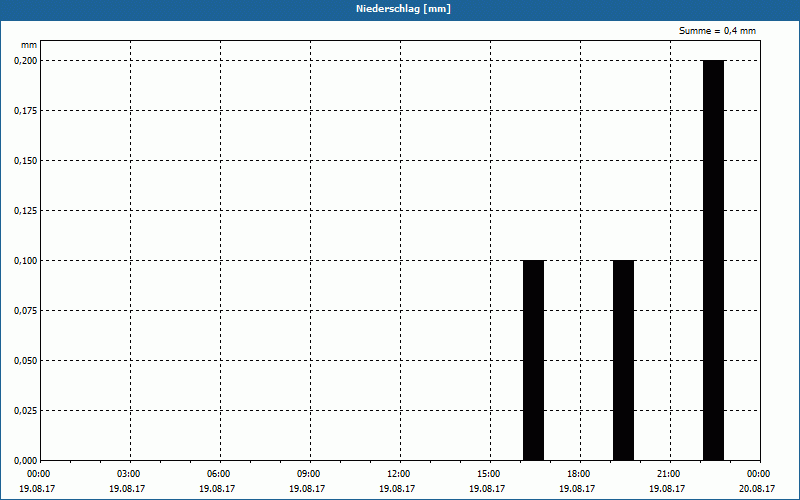Select the Summe = 0,4 mm label

click(717, 31)
